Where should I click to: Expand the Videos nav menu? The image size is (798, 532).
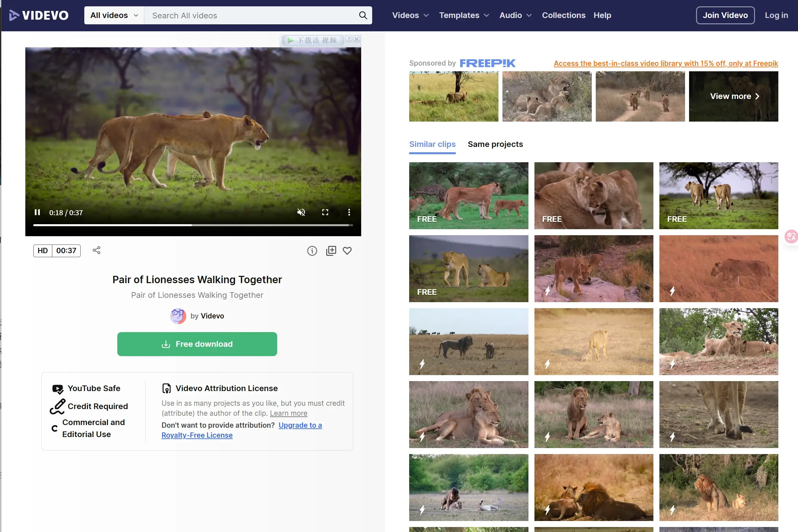click(410, 15)
